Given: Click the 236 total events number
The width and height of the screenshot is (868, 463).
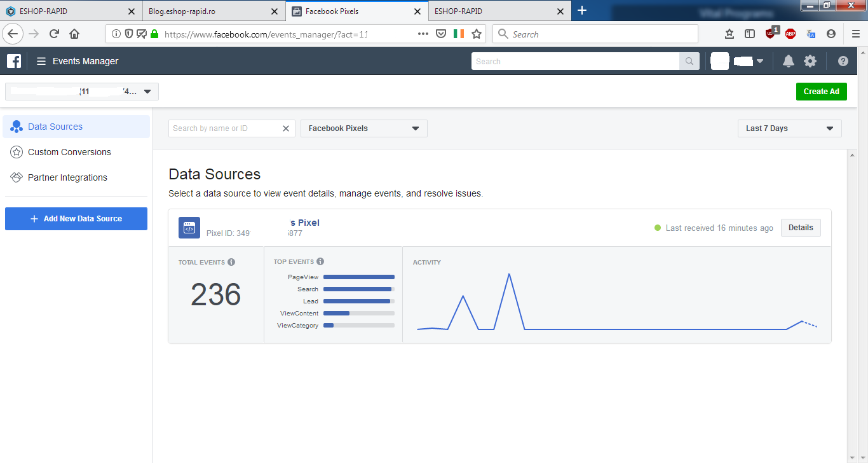Looking at the screenshot, I should coord(216,295).
